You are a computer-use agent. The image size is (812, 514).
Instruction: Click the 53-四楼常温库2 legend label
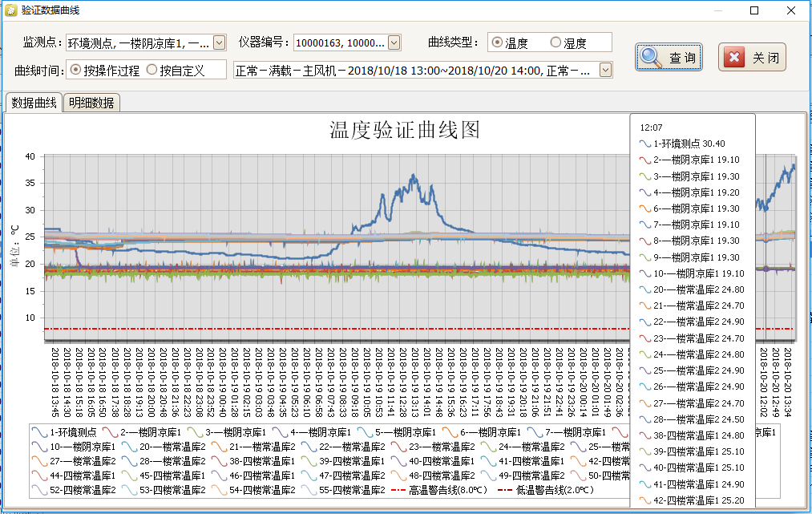pos(172,490)
